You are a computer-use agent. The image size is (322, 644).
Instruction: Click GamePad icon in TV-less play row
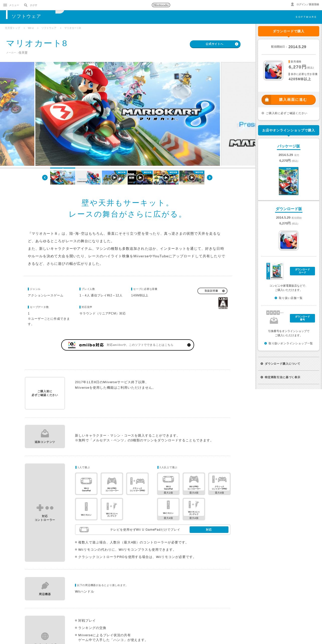pos(84,530)
